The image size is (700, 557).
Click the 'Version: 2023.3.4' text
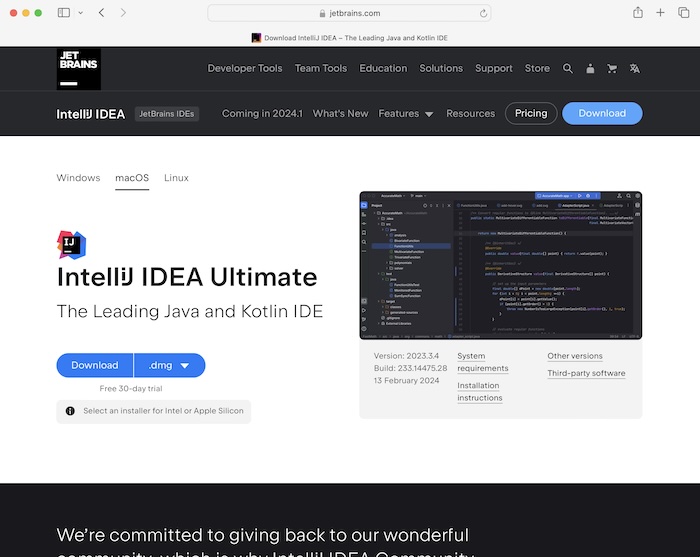click(x=406, y=356)
